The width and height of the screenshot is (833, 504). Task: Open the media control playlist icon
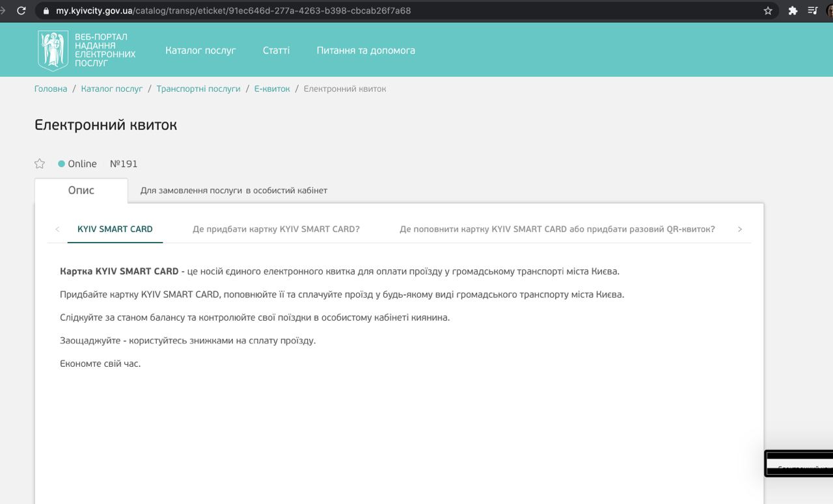(813, 10)
